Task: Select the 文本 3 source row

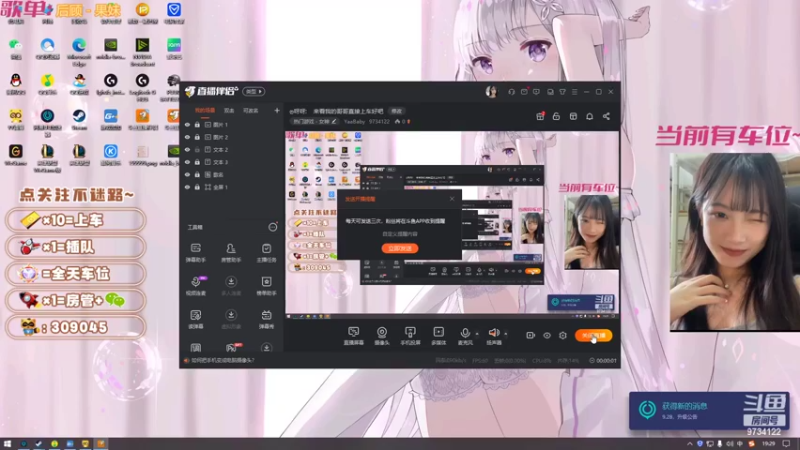Action: pos(232,162)
